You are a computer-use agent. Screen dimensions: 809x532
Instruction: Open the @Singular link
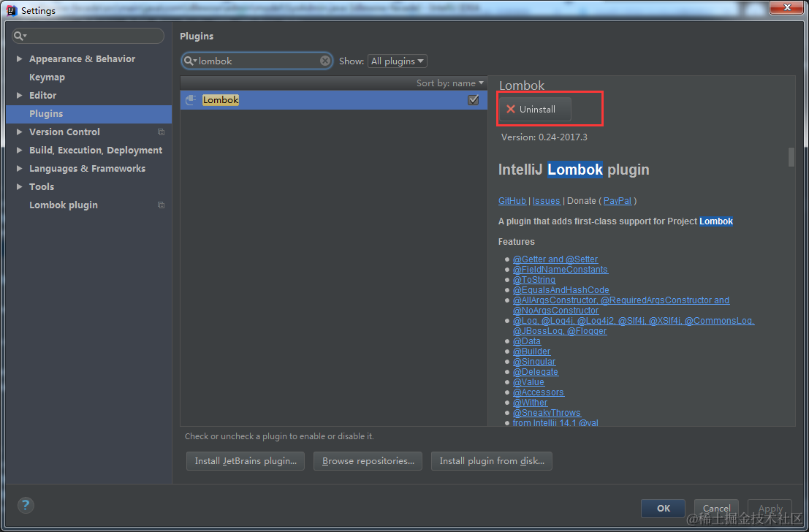pos(534,362)
